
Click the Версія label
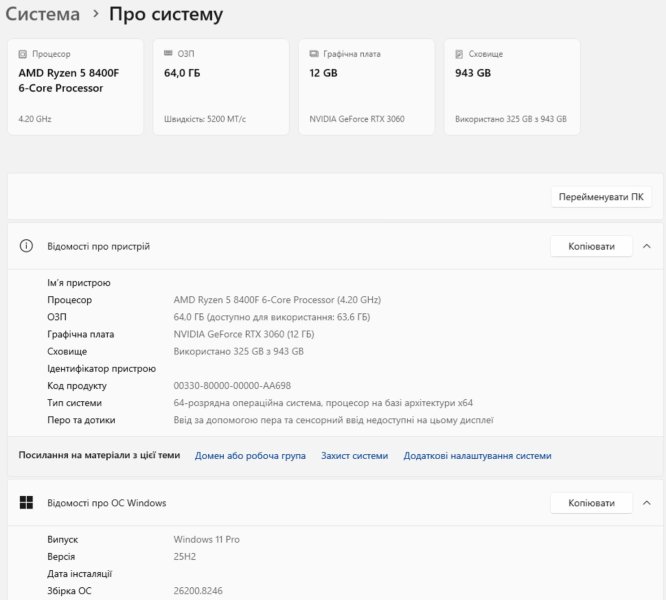click(x=61, y=556)
